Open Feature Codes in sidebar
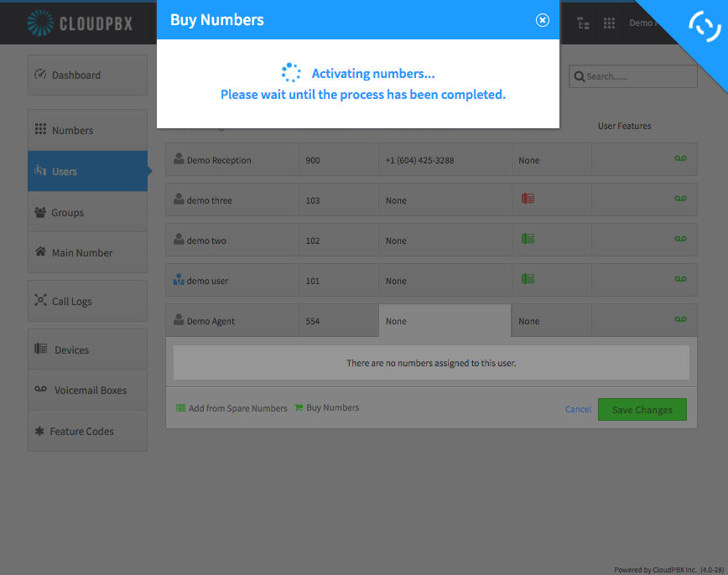This screenshot has height=575, width=728. (88, 431)
